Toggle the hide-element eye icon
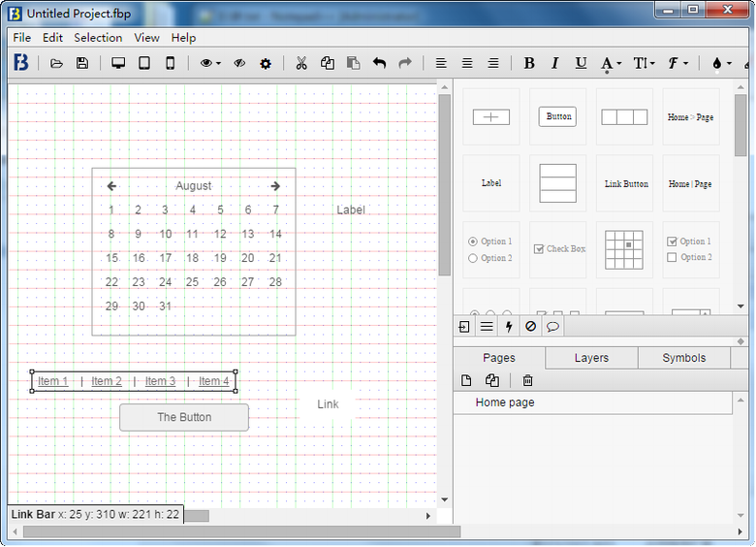 (x=238, y=63)
